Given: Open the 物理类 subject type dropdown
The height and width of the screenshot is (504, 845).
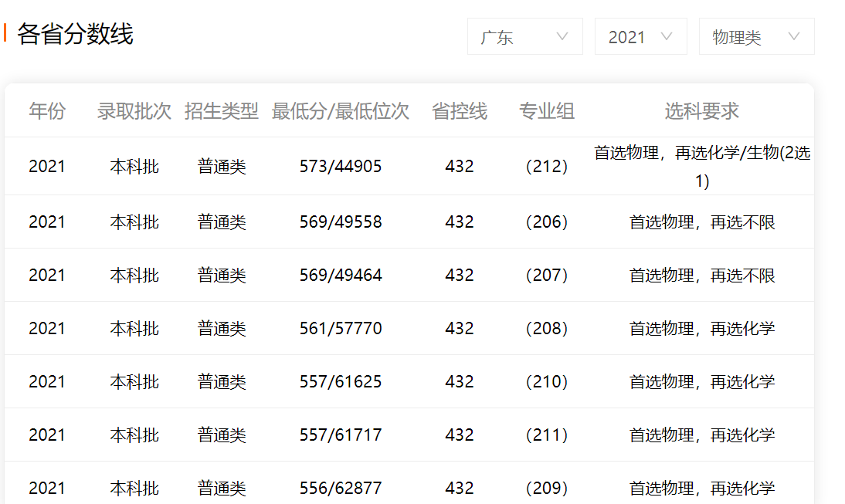Looking at the screenshot, I should pos(755,36).
